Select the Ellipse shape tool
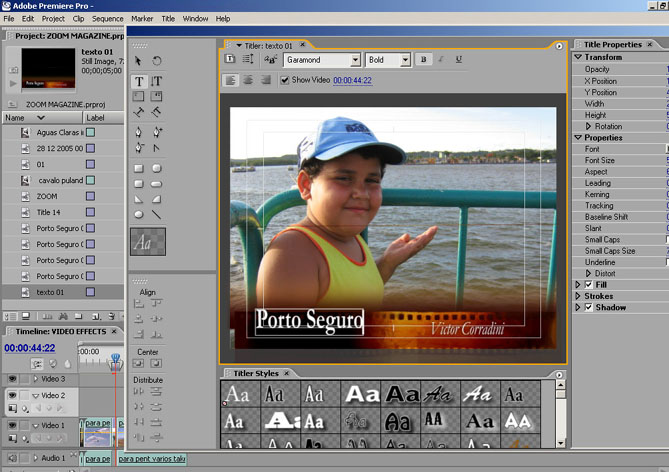 click(x=139, y=215)
